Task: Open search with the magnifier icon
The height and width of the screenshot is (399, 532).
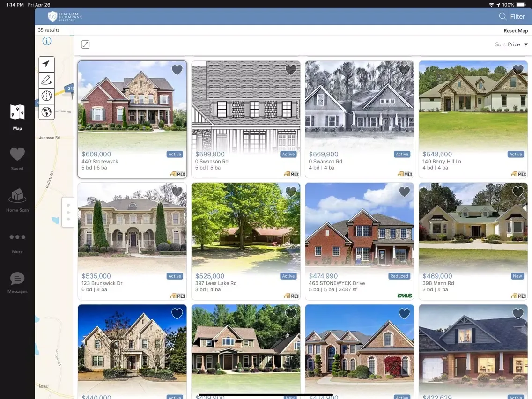Action: (502, 16)
